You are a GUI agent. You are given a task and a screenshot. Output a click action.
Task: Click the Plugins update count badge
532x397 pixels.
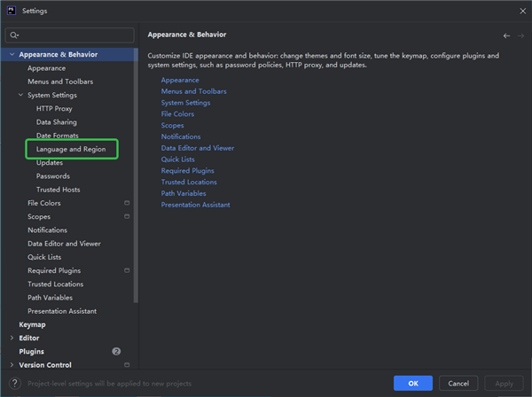point(116,352)
